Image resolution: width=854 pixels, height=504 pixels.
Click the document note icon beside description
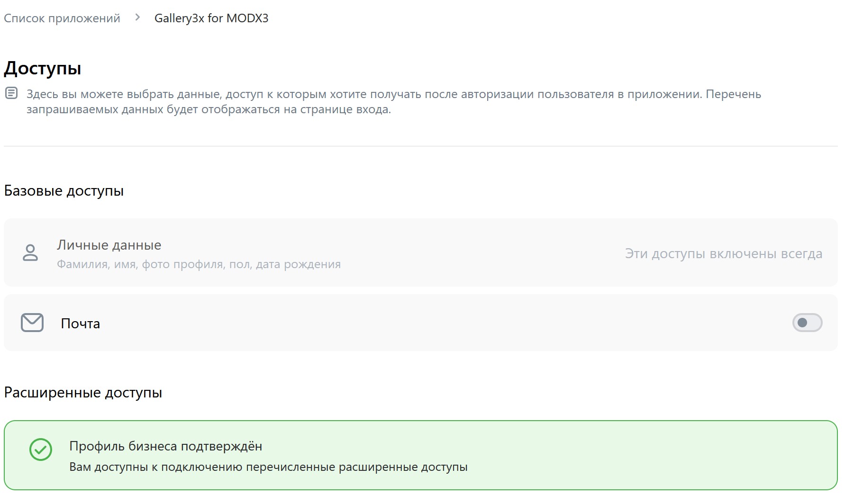click(x=11, y=93)
